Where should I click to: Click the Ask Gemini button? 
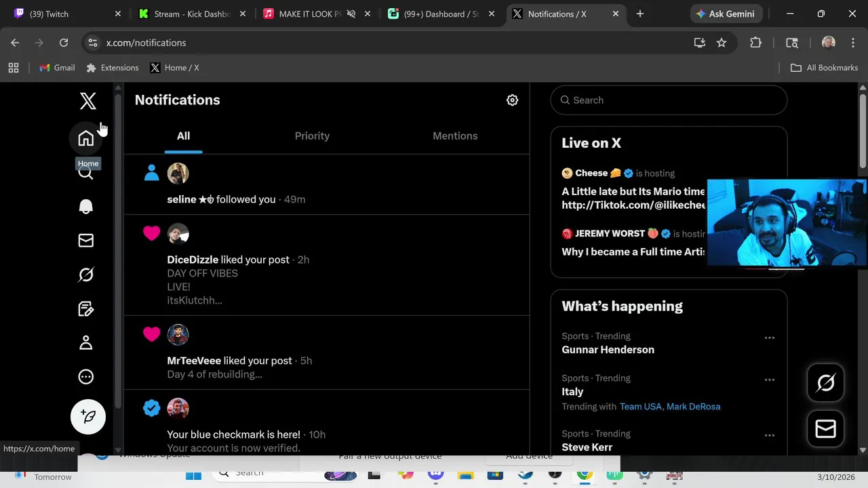[727, 14]
